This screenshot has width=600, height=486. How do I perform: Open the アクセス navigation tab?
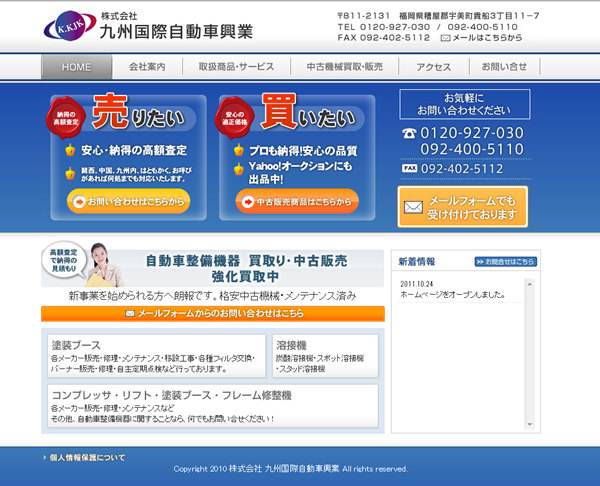click(x=434, y=67)
